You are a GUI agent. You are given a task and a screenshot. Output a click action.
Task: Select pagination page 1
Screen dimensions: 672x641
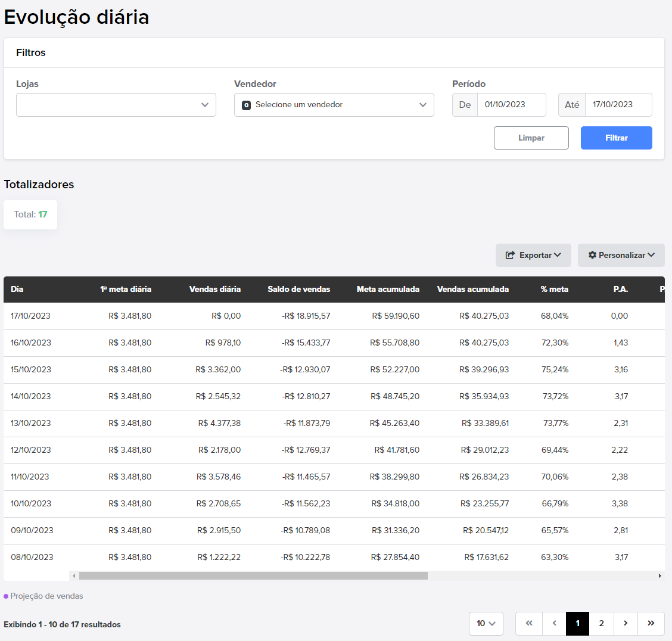(x=578, y=624)
